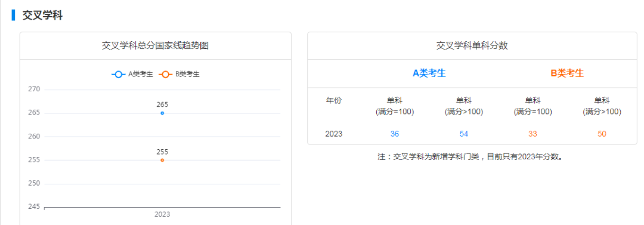Toggle the B类考生 legend series
The image size is (644, 225).
(179, 75)
